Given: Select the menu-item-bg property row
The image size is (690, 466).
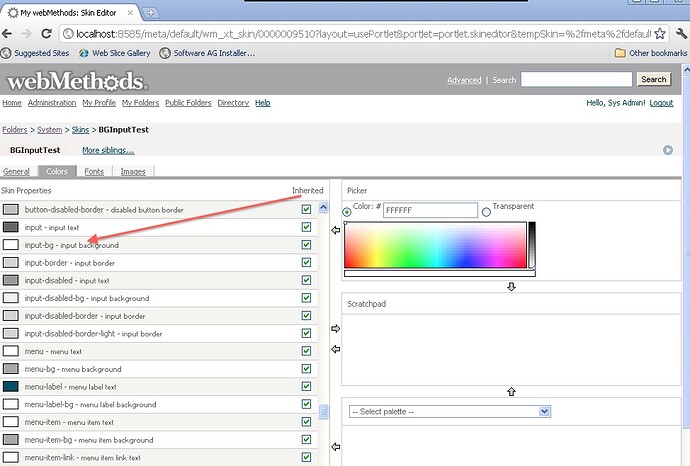Looking at the screenshot, I should coord(158,440).
